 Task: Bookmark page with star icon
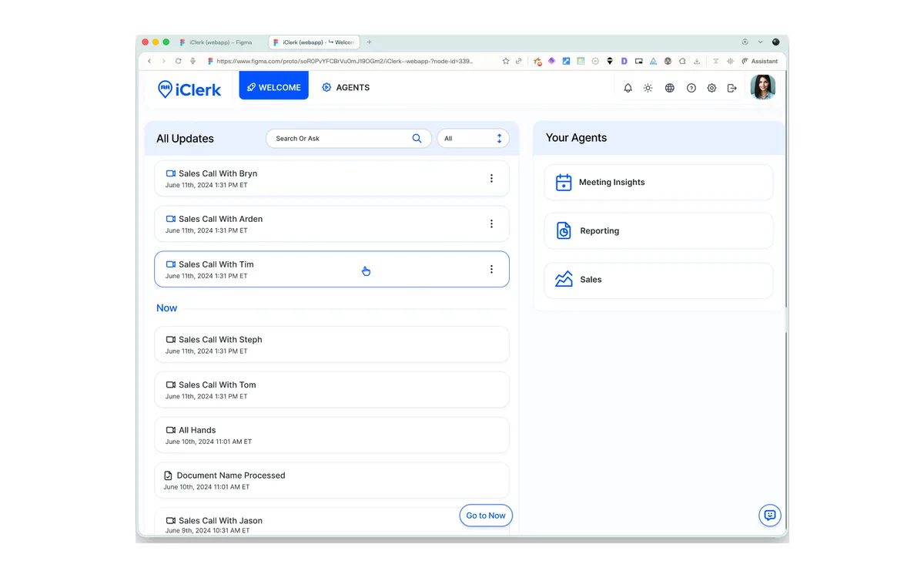tap(506, 61)
